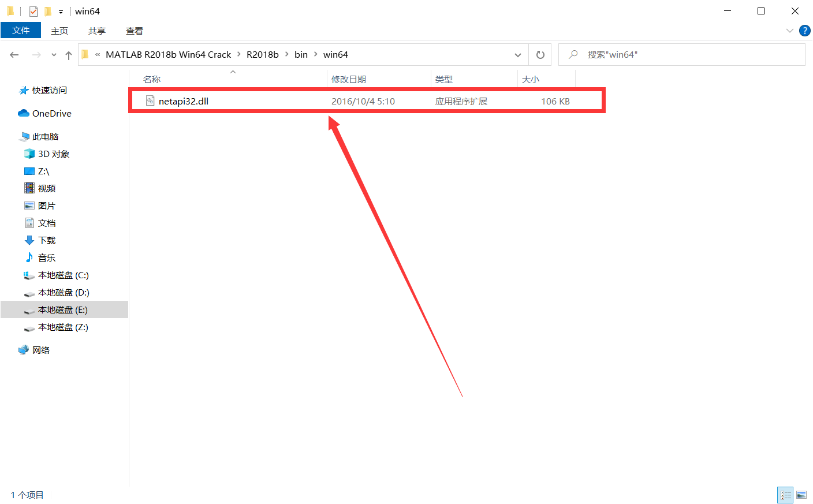
Task: Click the netapi32.dll file icon
Action: click(x=150, y=101)
